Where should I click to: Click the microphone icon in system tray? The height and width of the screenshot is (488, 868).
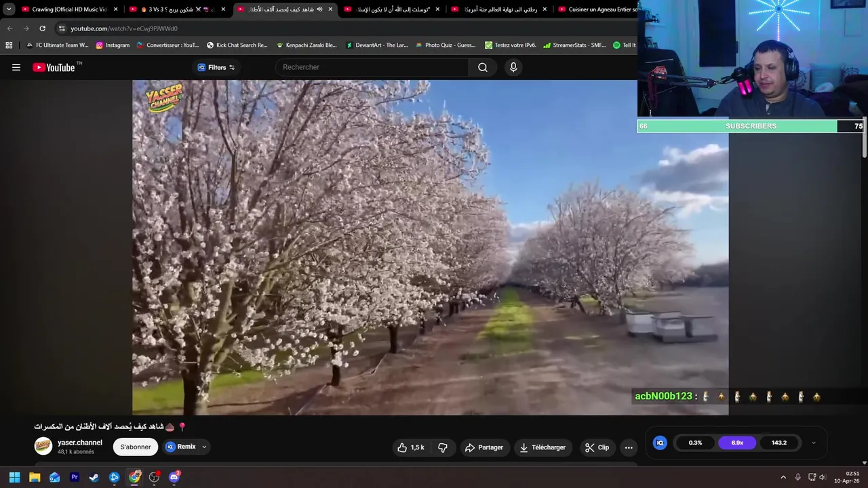pyautogui.click(x=797, y=477)
